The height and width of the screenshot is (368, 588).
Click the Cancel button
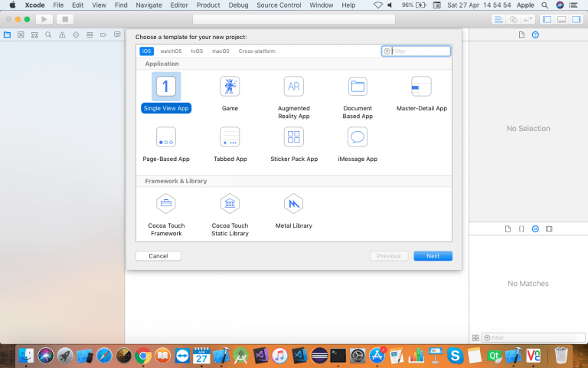coord(158,256)
